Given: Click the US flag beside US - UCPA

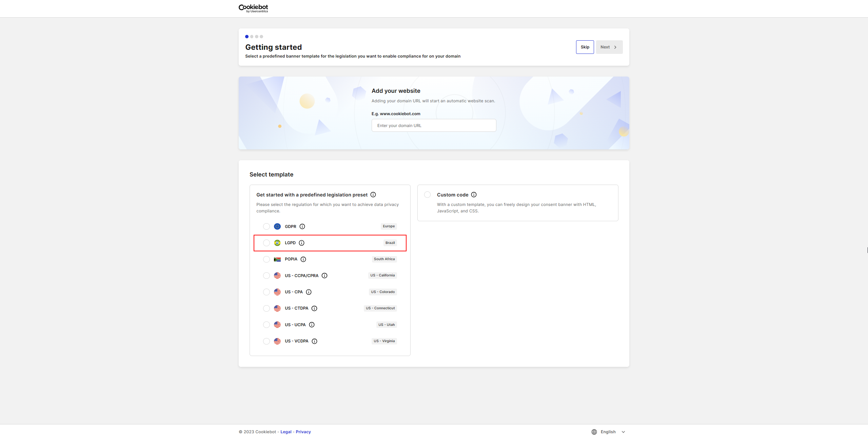Looking at the screenshot, I should (277, 325).
